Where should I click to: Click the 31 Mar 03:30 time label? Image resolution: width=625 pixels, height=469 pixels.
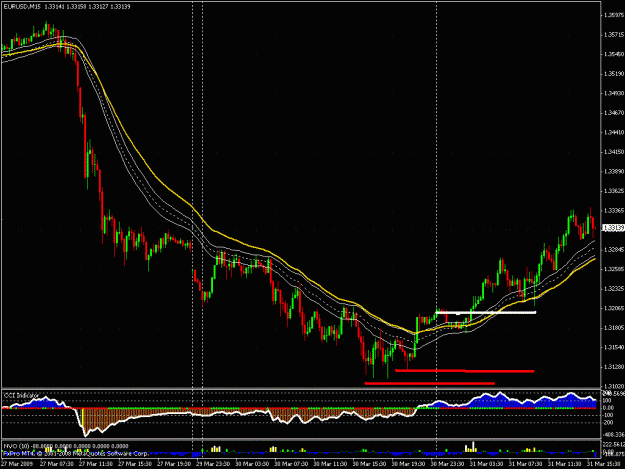tap(486, 464)
